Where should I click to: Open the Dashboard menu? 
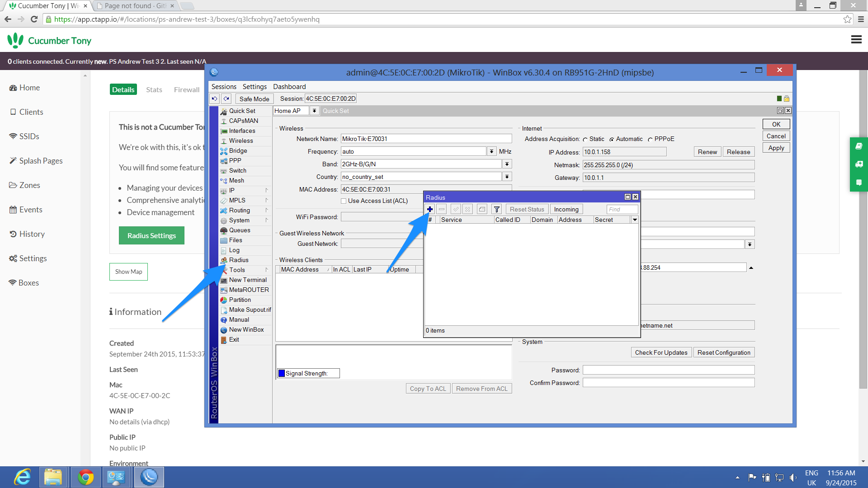tap(289, 87)
